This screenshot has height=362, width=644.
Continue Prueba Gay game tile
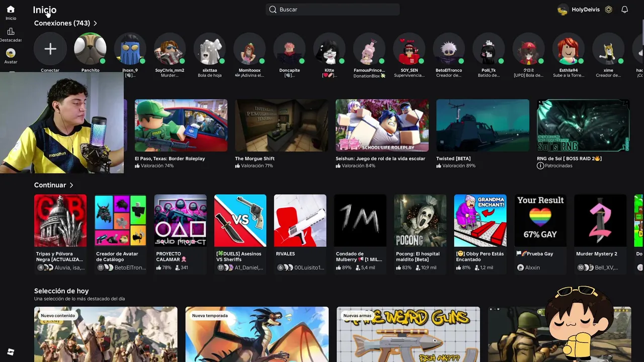point(540,221)
